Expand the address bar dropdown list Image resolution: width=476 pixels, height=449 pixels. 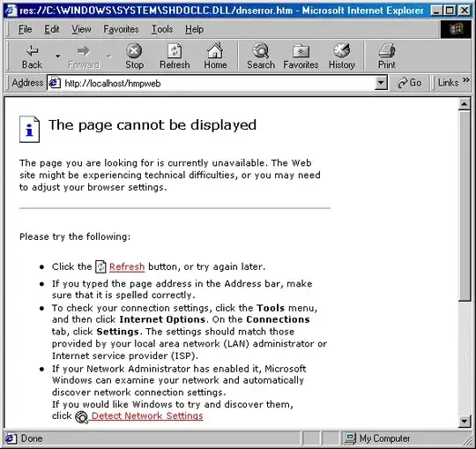pyautogui.click(x=381, y=83)
